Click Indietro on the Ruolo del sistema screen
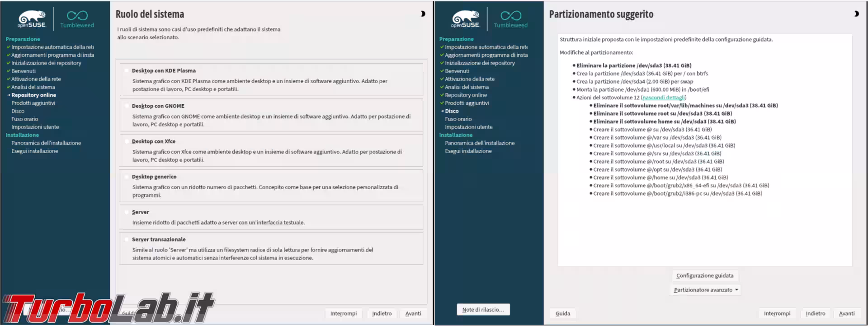Viewport: 868px width, 326px height. point(382,313)
